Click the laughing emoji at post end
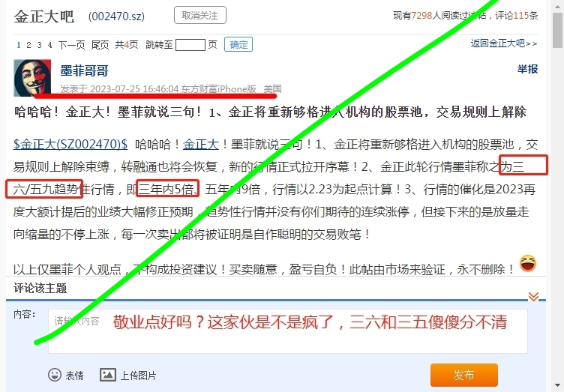This screenshot has width=564, height=392. pyautogui.click(x=528, y=263)
